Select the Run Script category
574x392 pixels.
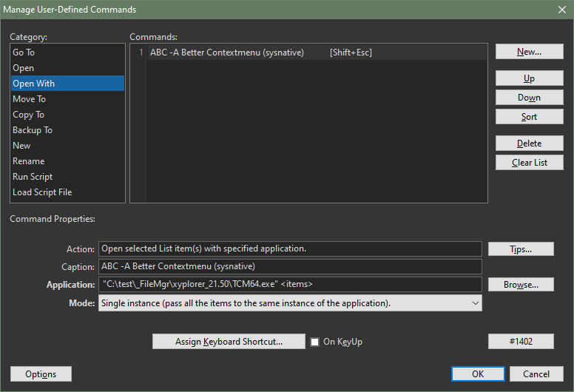67,177
